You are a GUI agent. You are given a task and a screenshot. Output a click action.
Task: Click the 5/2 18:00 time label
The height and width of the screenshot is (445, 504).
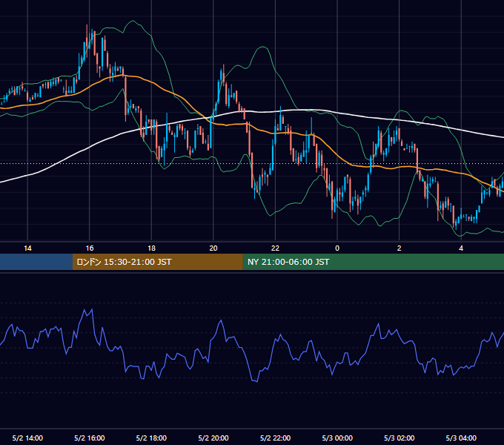151,438
